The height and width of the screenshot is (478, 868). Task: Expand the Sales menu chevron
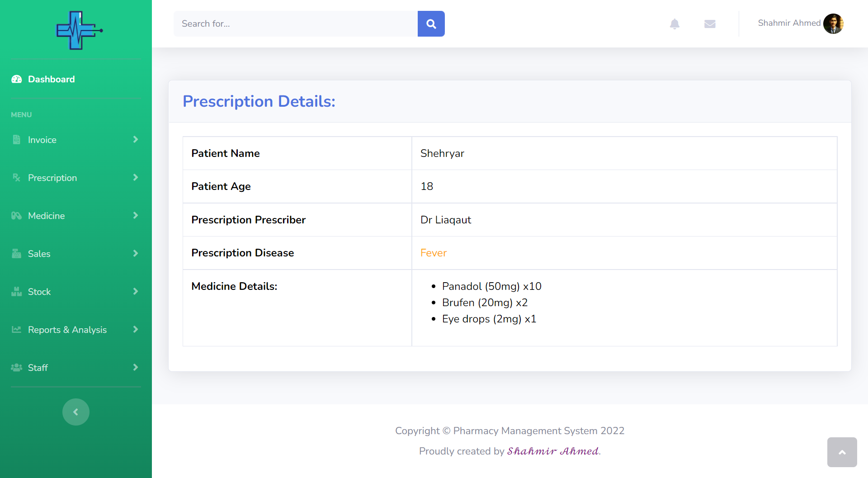pyautogui.click(x=135, y=254)
